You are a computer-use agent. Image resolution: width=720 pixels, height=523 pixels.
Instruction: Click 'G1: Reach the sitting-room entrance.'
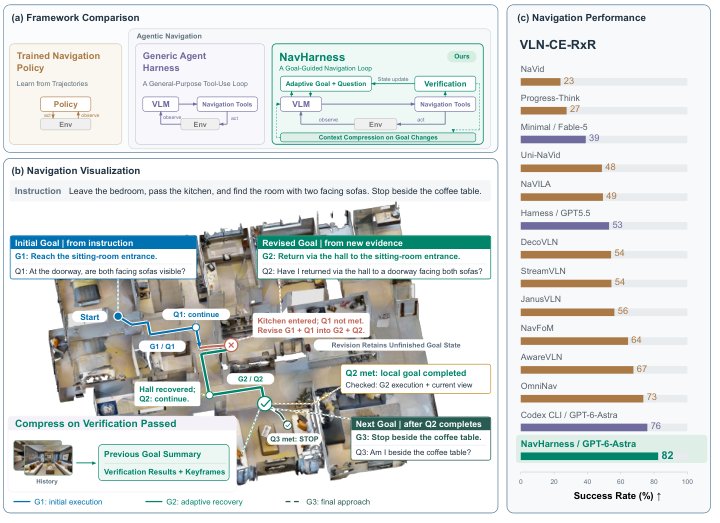coord(86,256)
